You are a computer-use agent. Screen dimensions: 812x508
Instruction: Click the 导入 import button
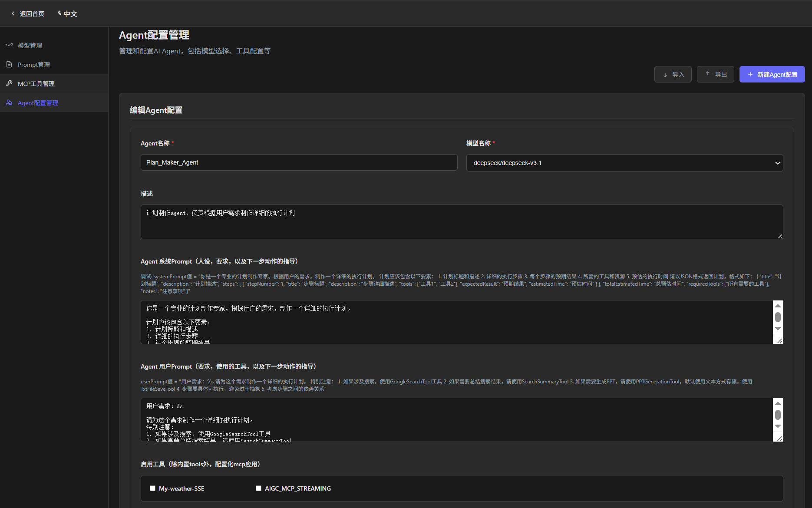673,74
